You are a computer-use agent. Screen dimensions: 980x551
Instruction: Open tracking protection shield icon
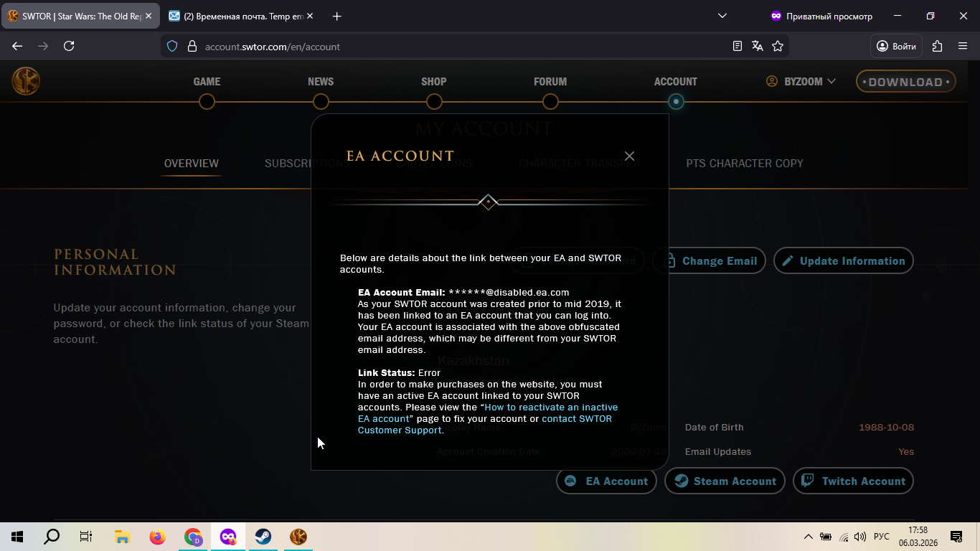pyautogui.click(x=172, y=46)
